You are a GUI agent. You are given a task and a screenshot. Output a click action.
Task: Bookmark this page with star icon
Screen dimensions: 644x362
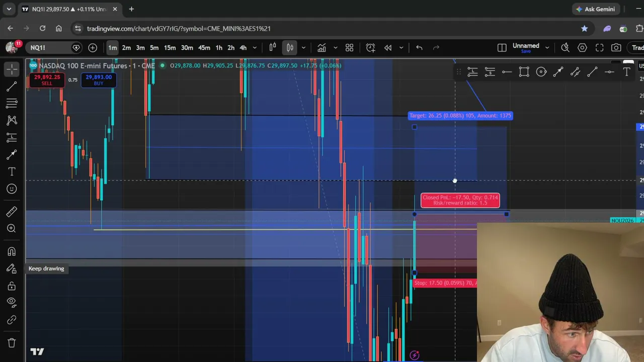click(585, 29)
